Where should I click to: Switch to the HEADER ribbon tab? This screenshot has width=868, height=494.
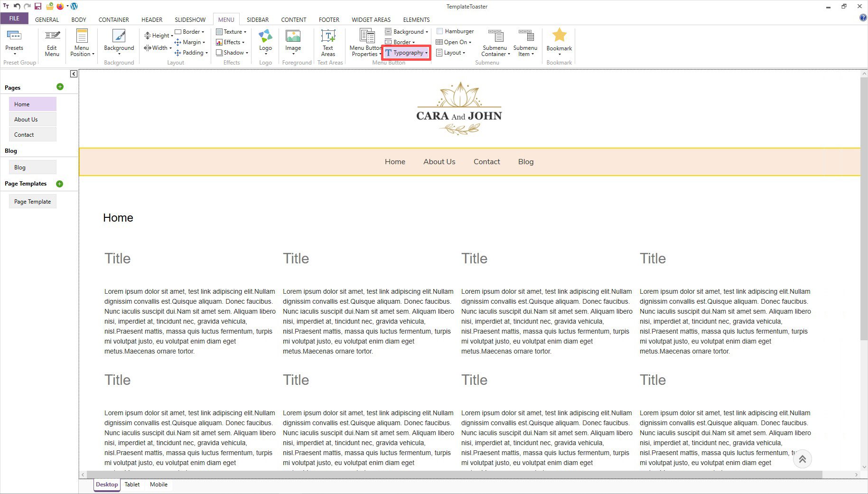(152, 19)
